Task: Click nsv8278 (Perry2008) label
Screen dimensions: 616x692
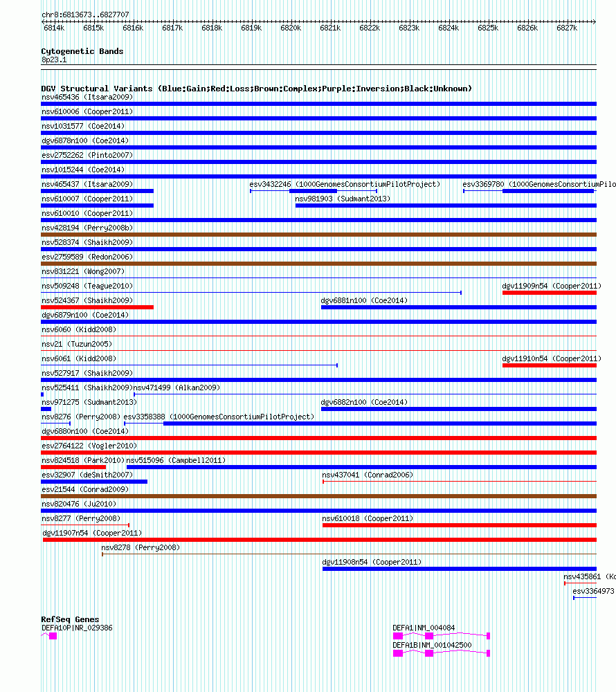Action: [141, 549]
